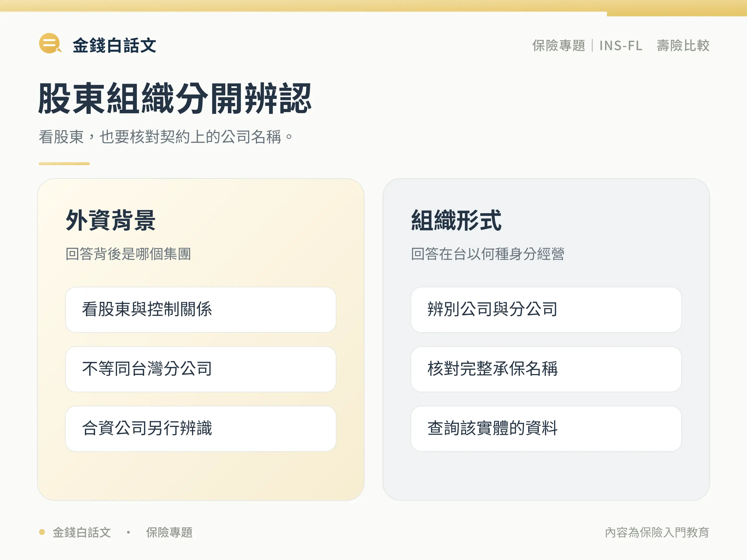Click the footer note 內容為保險入門教育
The height and width of the screenshot is (560, 747).
(x=657, y=532)
